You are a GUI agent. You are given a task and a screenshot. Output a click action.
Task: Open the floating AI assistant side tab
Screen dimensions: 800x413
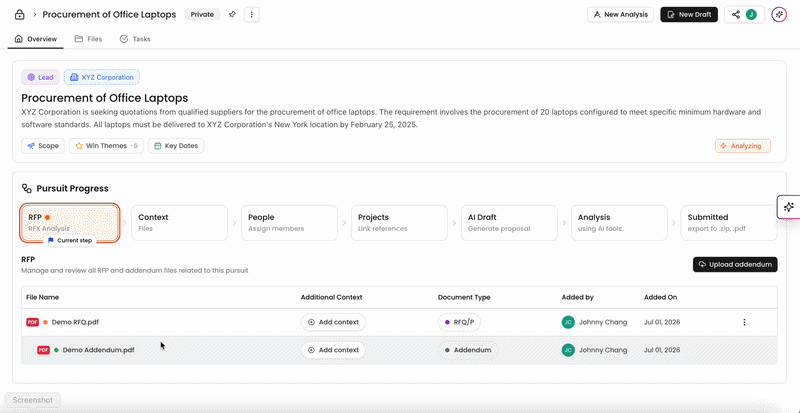click(x=789, y=207)
